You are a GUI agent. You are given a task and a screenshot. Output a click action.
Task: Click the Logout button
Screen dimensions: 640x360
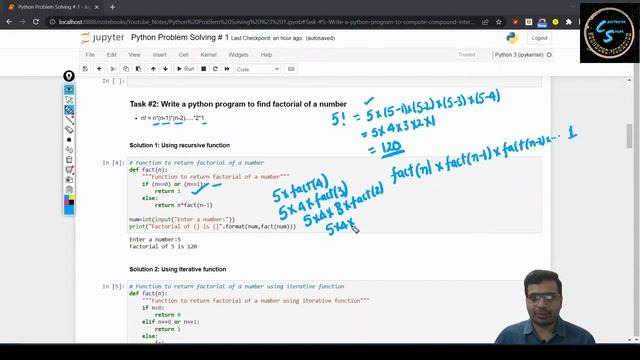[539, 38]
